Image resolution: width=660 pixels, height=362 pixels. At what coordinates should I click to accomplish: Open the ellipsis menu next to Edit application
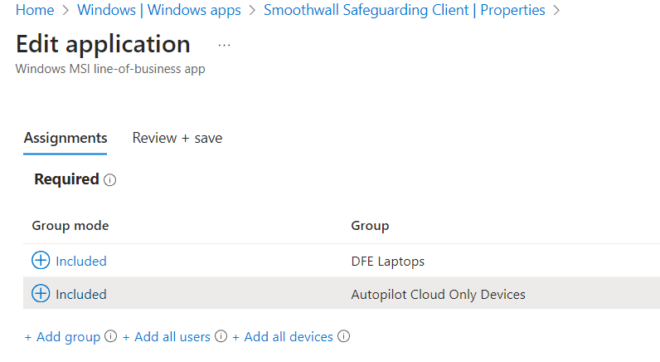(x=224, y=45)
